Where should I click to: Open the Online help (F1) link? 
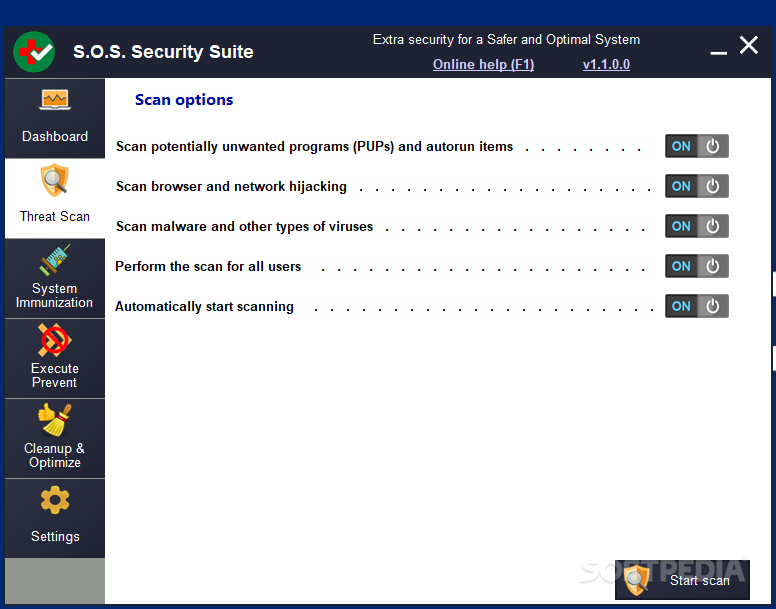(x=484, y=64)
